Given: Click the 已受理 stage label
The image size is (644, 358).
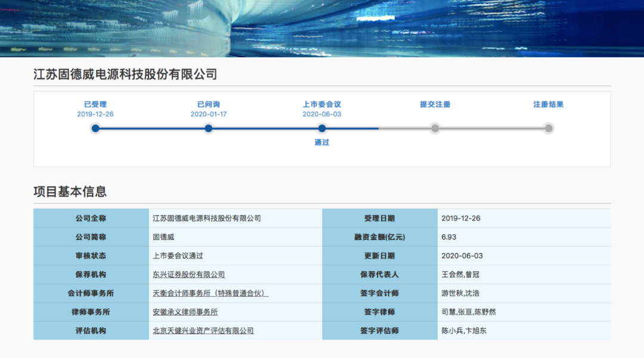Looking at the screenshot, I should click(x=95, y=104).
